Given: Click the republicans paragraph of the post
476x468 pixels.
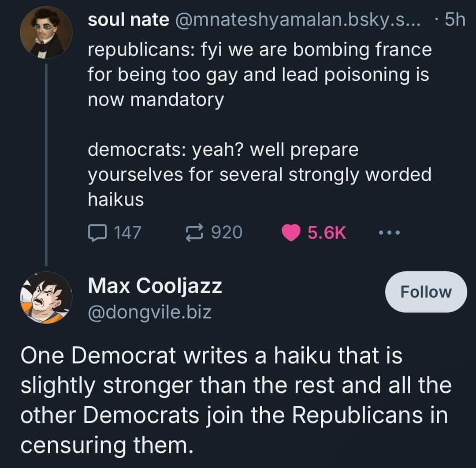Looking at the screenshot, I should click(260, 75).
